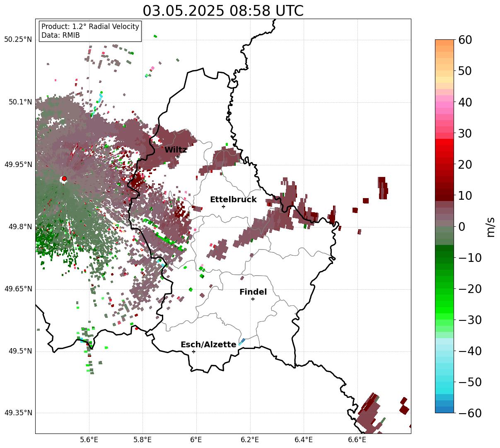Click the m/s colorbar unit label
The height and width of the screenshot is (448, 500).
click(490, 226)
